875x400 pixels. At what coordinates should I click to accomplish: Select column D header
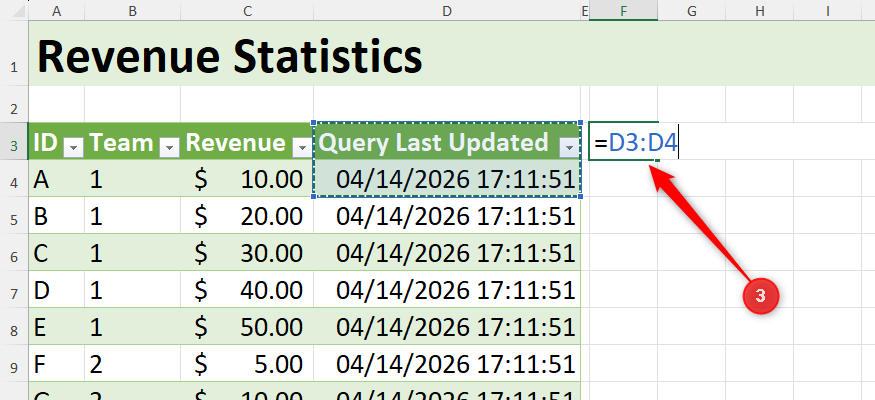[446, 10]
